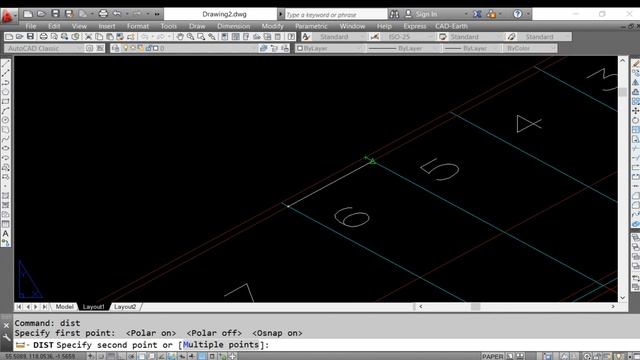Click the Cut scissors icon

point(88,37)
